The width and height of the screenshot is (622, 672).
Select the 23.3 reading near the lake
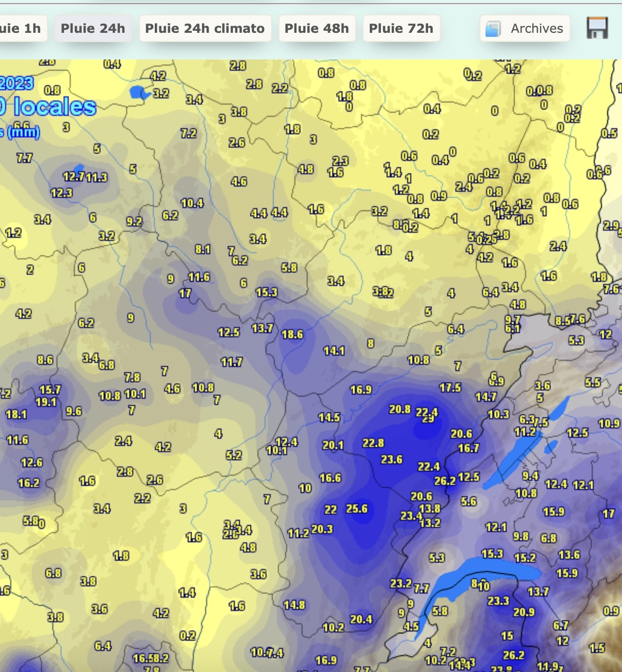click(498, 600)
